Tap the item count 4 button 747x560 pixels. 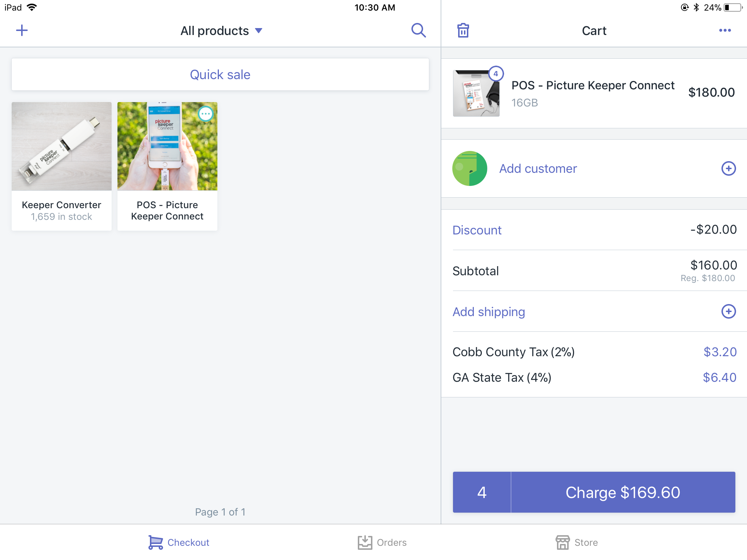click(482, 492)
